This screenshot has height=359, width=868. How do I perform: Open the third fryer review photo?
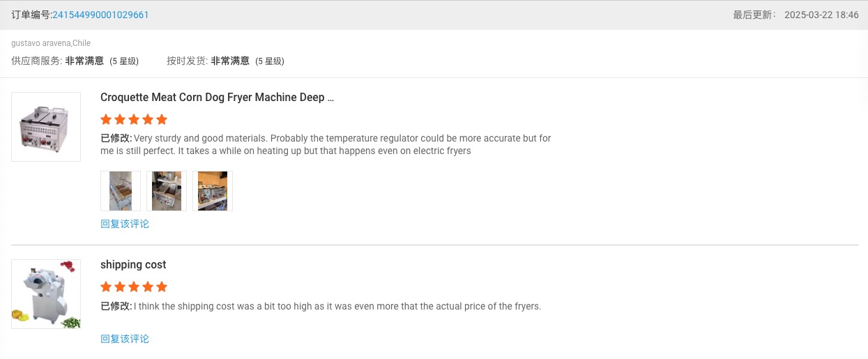[213, 191]
